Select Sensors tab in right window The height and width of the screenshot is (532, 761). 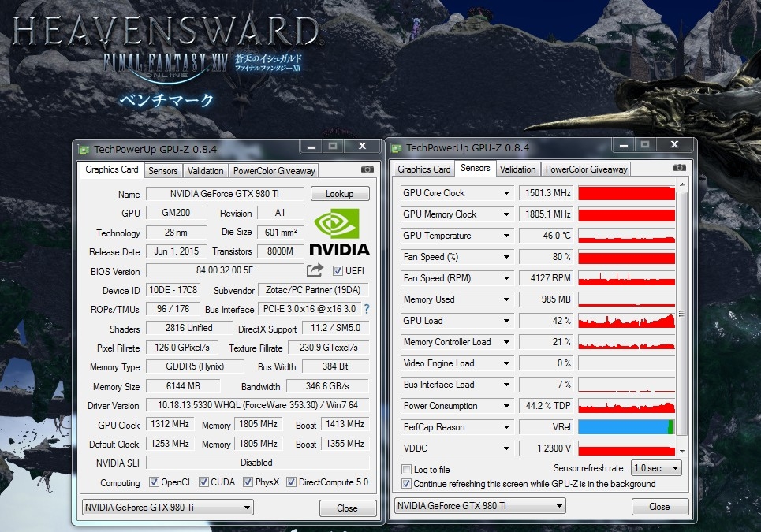pos(476,168)
